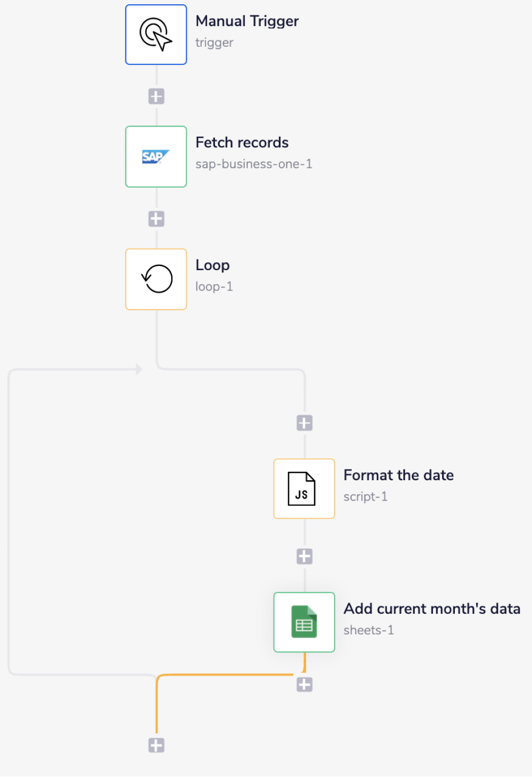Open the SAP Fetch records node
532x777 pixels.
[156, 157]
